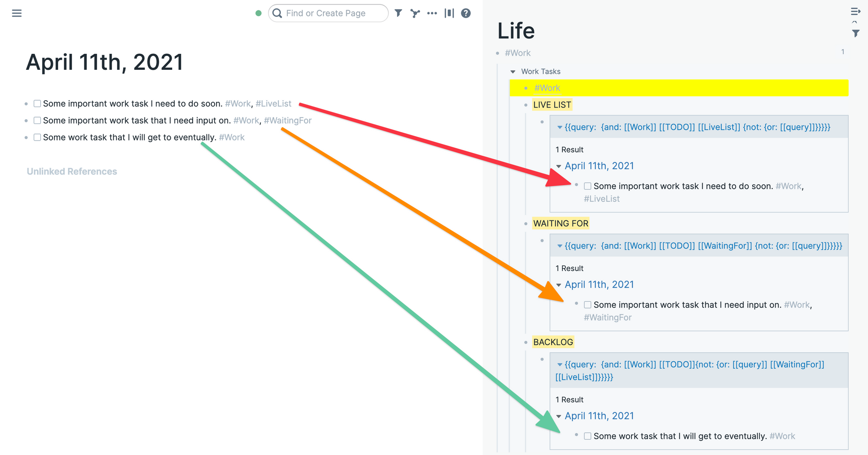868x455 pixels.
Task: Open the left sidebar hamburger menu
Action: pyautogui.click(x=16, y=13)
